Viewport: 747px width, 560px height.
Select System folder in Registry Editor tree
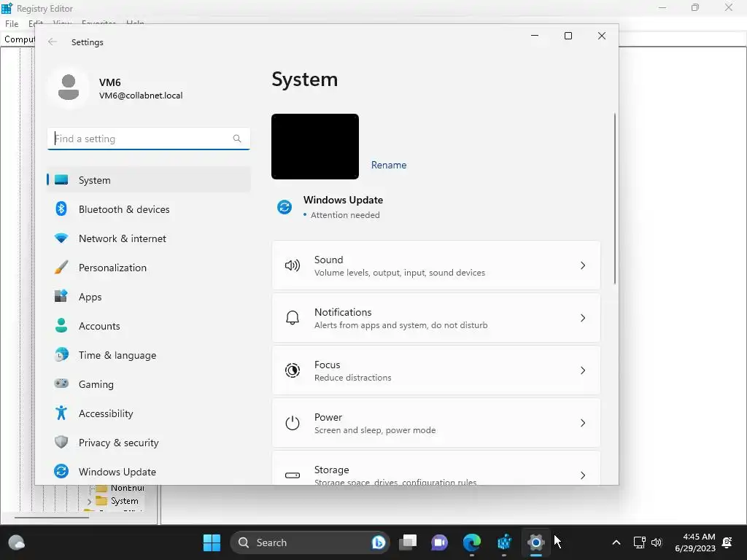(125, 501)
